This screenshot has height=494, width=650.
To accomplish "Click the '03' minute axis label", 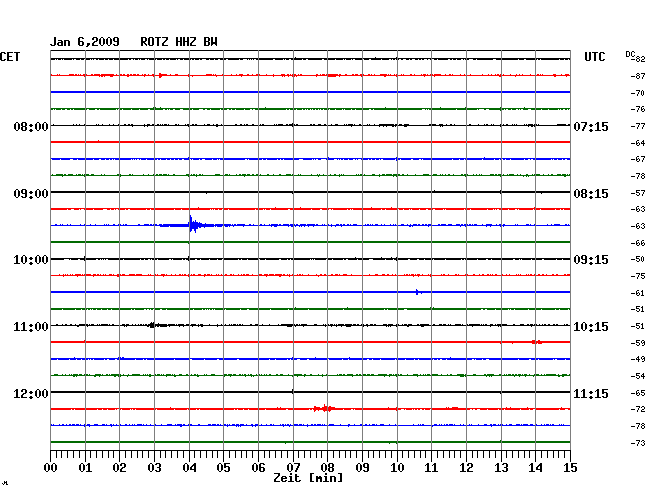I will (154, 468).
